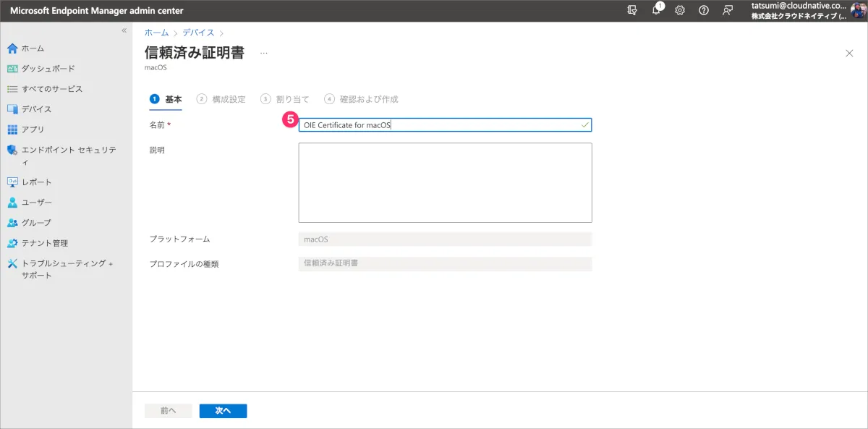Open the user account avatar
This screenshot has width=868, height=429.
[858, 10]
